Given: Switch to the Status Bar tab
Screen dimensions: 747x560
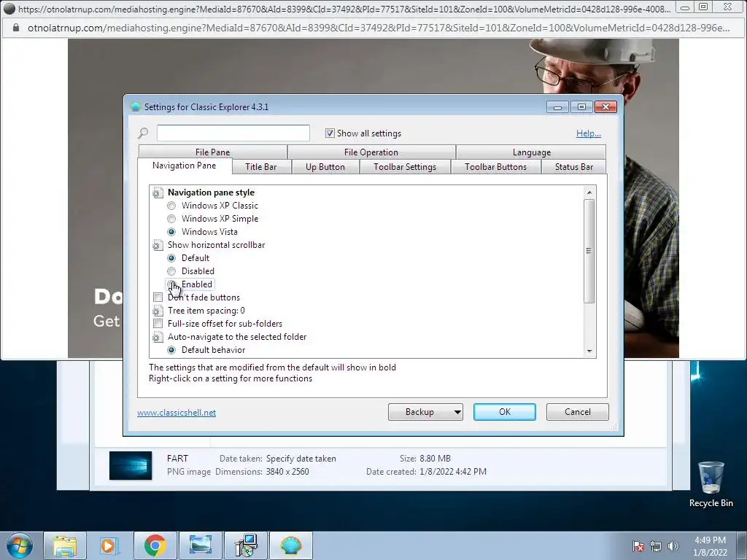Looking at the screenshot, I should tap(573, 167).
